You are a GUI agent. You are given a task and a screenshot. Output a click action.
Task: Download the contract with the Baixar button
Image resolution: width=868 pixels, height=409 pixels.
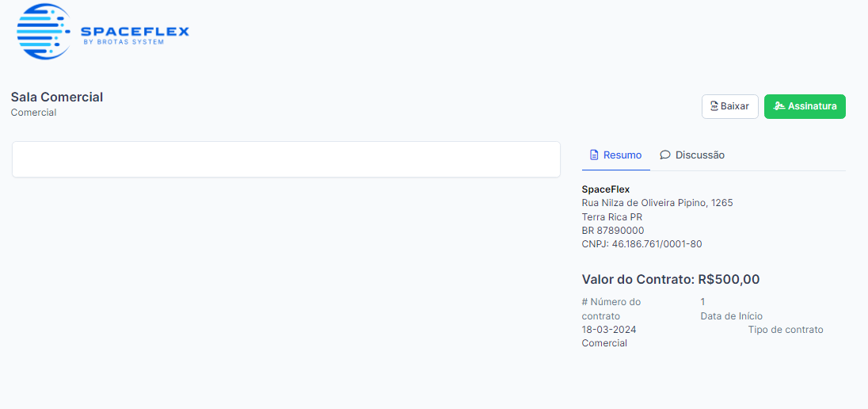(729, 106)
